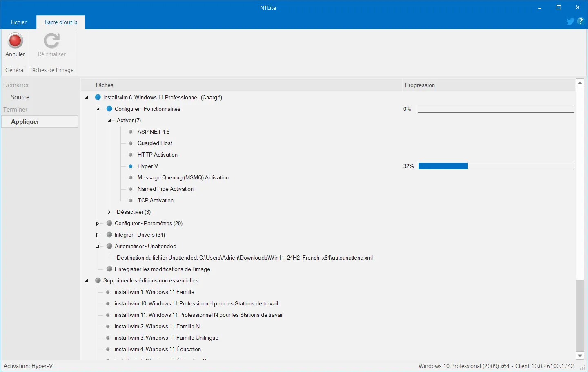Click the scroll up arrow of task list
This screenshot has width=588, height=372.
coord(580,83)
